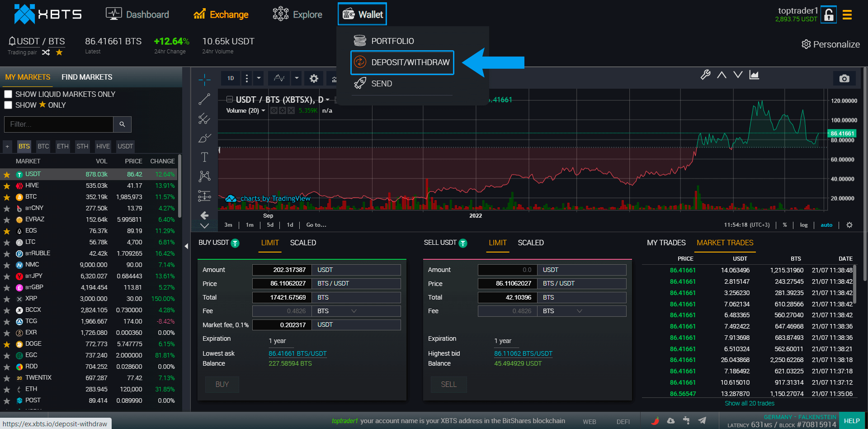The image size is (868, 429).
Task: Switch to Find Markets tab
Action: (x=87, y=77)
